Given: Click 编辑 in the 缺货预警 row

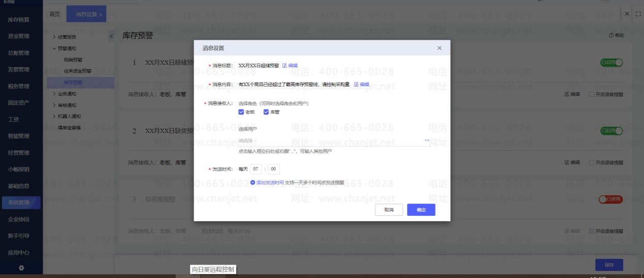Looking at the screenshot, I should click(x=572, y=162).
